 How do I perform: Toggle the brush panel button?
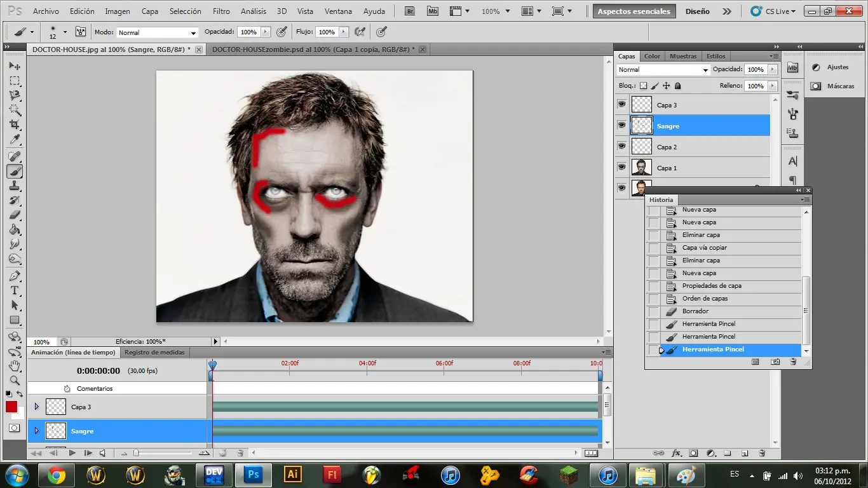pyautogui.click(x=81, y=32)
